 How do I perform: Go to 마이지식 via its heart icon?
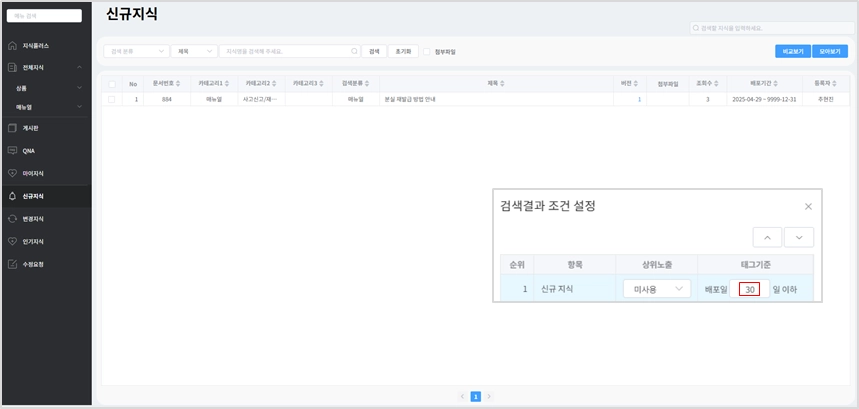pos(13,173)
